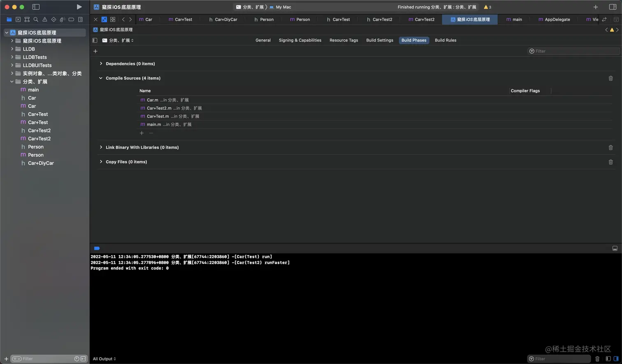Open the Symbol navigator
This screenshot has width=622, height=364.
click(27, 19)
